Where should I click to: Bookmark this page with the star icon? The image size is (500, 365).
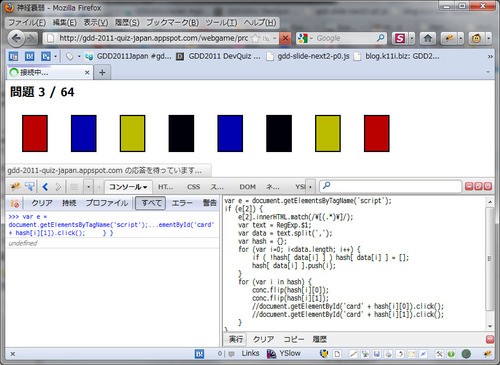(255, 39)
